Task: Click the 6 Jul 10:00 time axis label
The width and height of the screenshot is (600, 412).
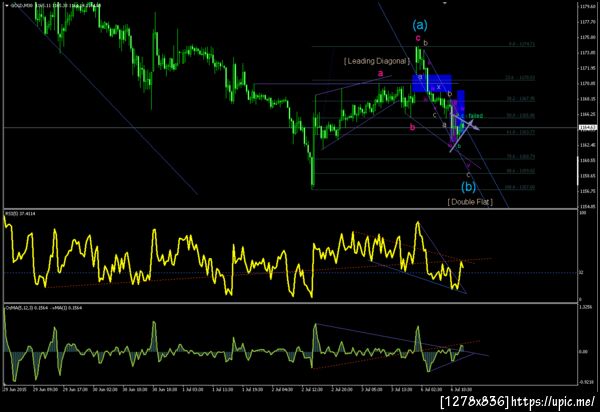Action: coord(461,389)
